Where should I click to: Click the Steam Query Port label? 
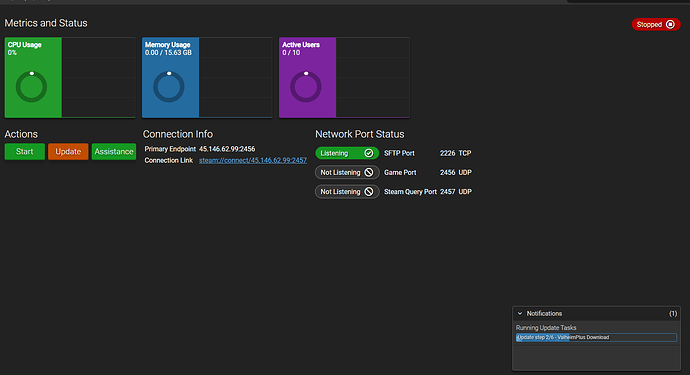click(410, 192)
